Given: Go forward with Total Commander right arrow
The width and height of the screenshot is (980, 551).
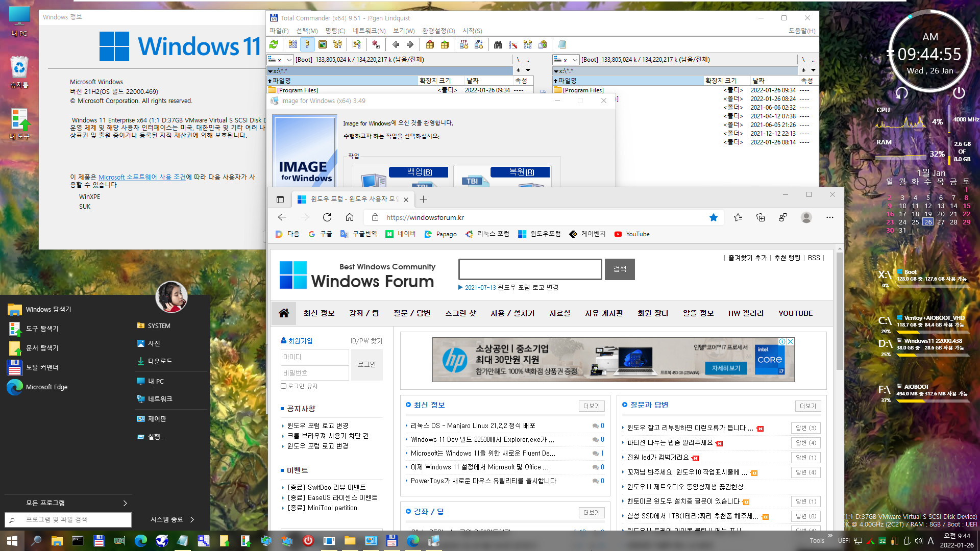Looking at the screenshot, I should (410, 44).
